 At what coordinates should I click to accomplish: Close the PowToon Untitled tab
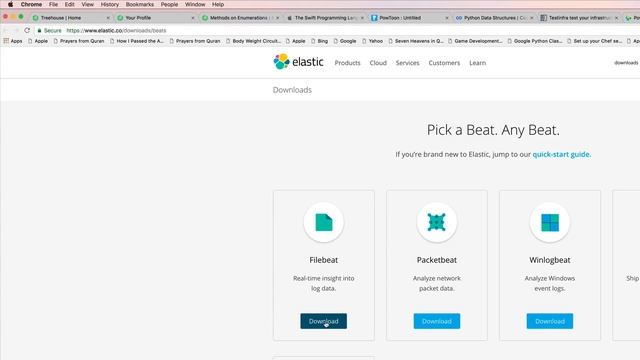(447, 18)
